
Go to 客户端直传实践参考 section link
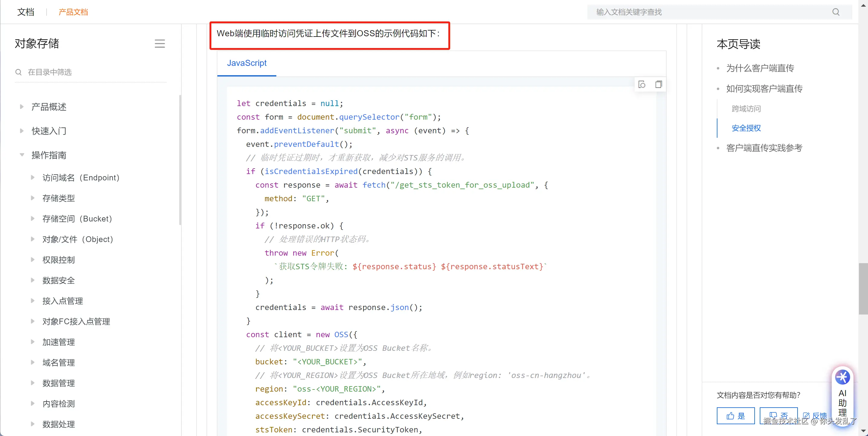tap(764, 148)
